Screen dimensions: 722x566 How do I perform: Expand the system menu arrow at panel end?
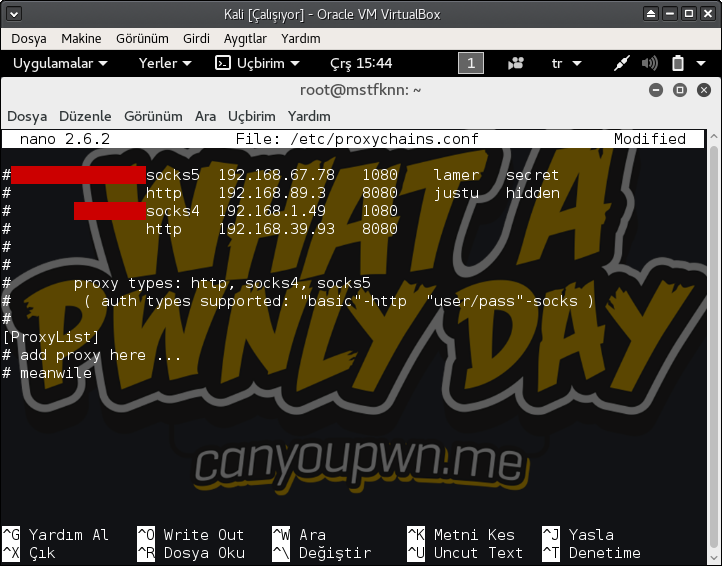coord(702,63)
